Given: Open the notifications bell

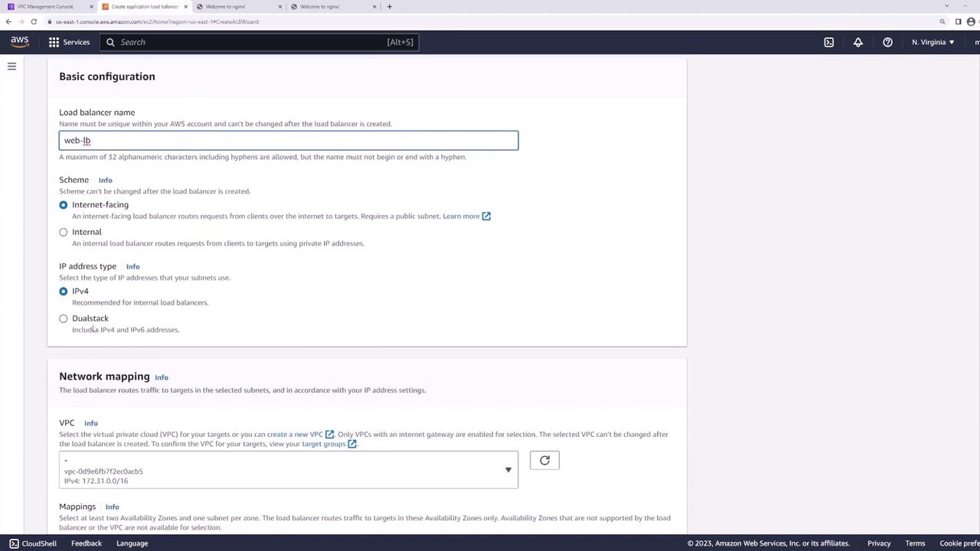Looking at the screenshot, I should [x=857, y=42].
